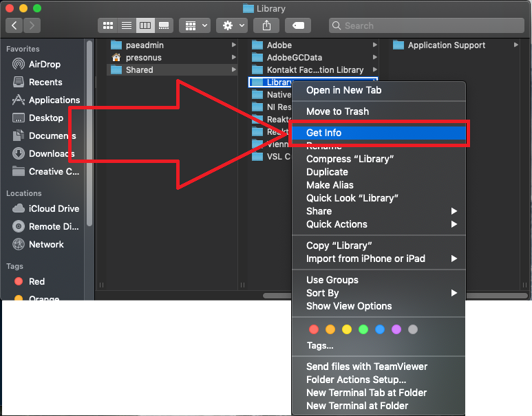Switch Finder to gallery view
532x416 pixels.
(164, 25)
